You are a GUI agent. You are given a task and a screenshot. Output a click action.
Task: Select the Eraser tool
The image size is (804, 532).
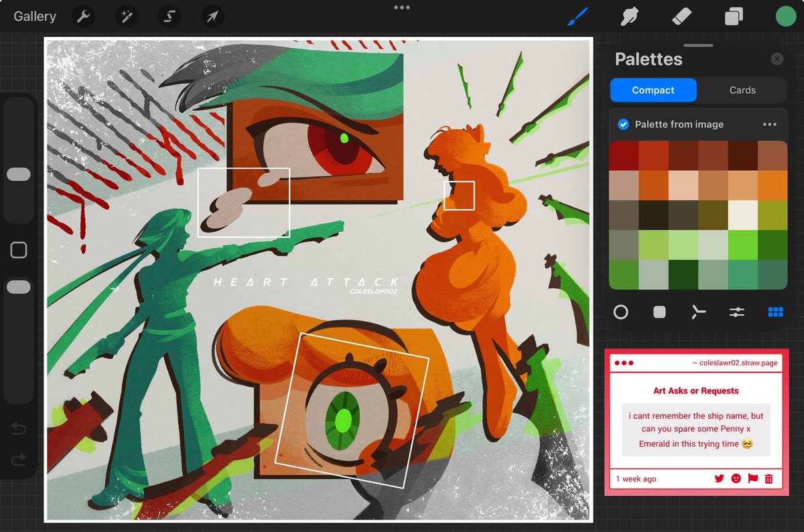(681, 16)
